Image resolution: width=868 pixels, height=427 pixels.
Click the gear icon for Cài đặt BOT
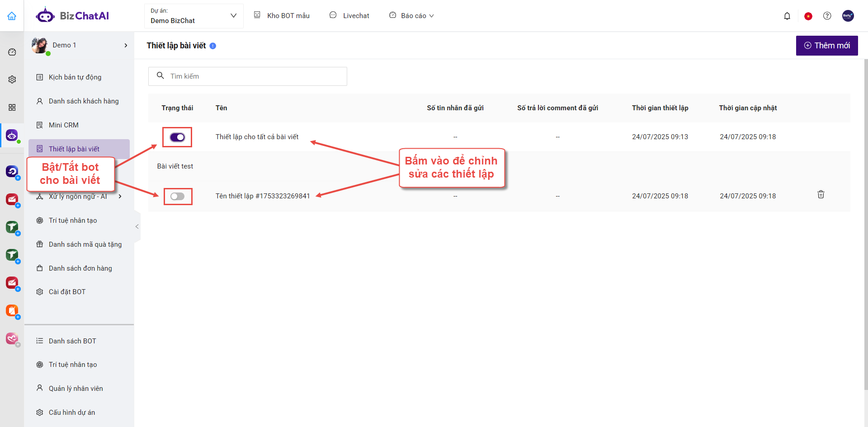coord(40,292)
